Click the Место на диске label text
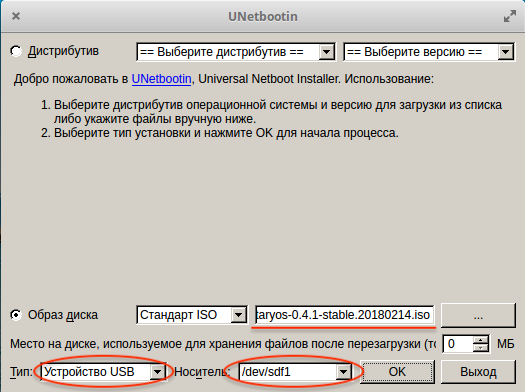525x392 pixels. click(x=223, y=344)
